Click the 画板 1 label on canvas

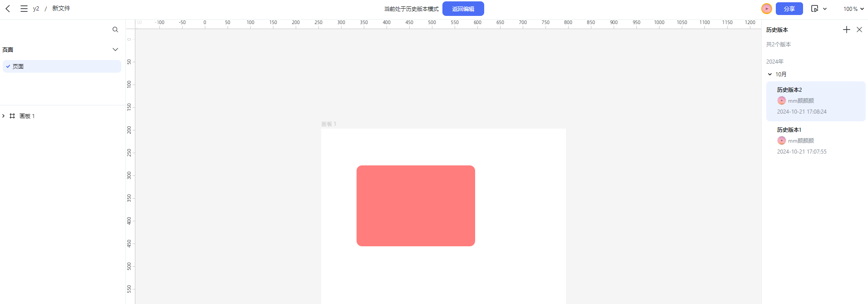tap(329, 124)
